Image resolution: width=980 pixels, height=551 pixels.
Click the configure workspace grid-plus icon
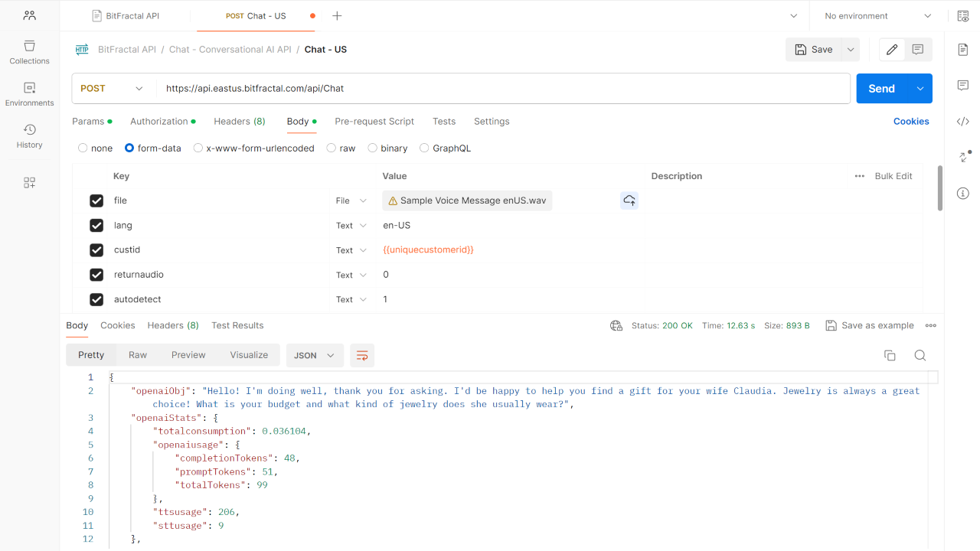(x=29, y=182)
